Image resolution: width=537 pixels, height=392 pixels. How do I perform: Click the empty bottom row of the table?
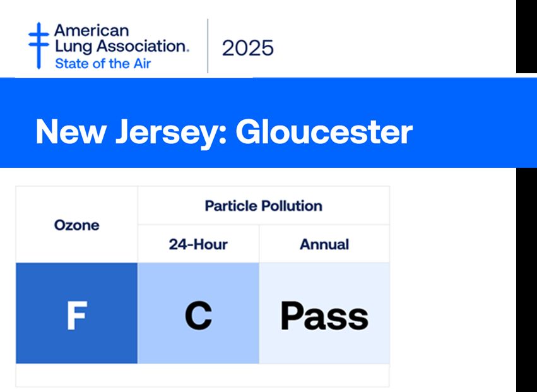202,375
